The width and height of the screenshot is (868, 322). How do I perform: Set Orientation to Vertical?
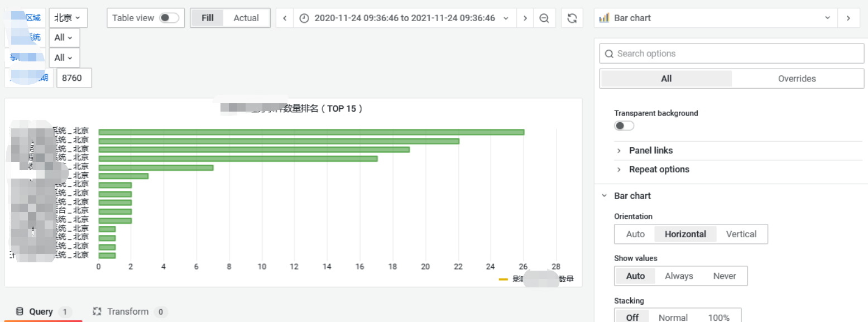[x=741, y=234]
